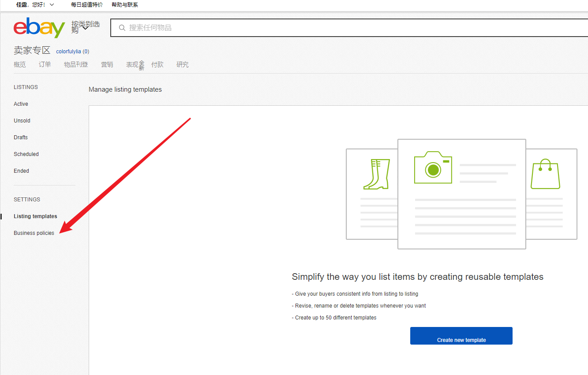Image resolution: width=588 pixels, height=375 pixels.
Task: Switch to the 概览 tab
Action: coord(20,64)
